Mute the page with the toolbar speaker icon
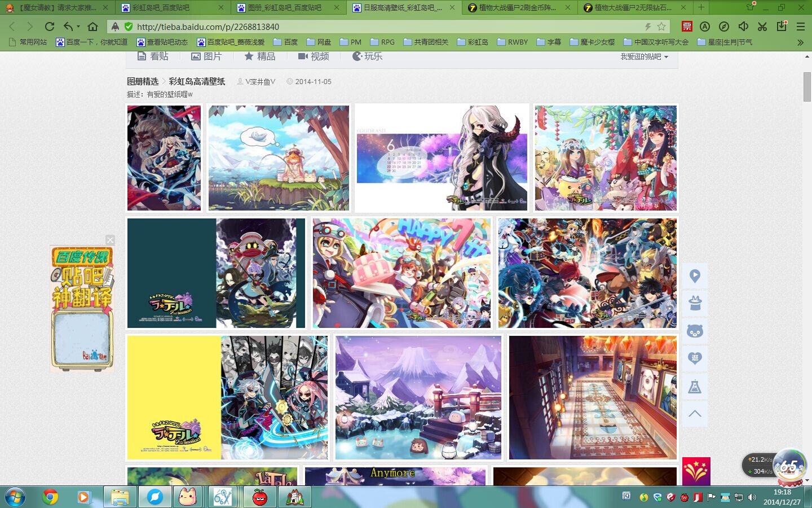 pos(743,27)
